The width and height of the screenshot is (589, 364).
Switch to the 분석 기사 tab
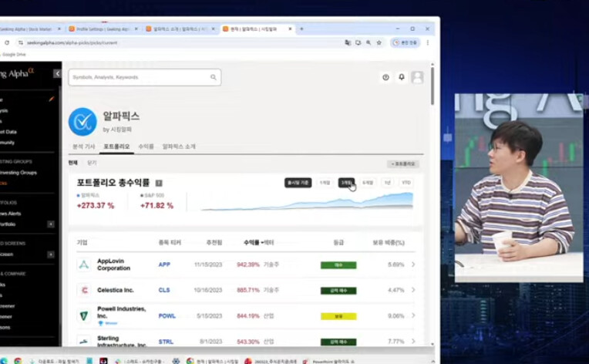[x=84, y=147]
